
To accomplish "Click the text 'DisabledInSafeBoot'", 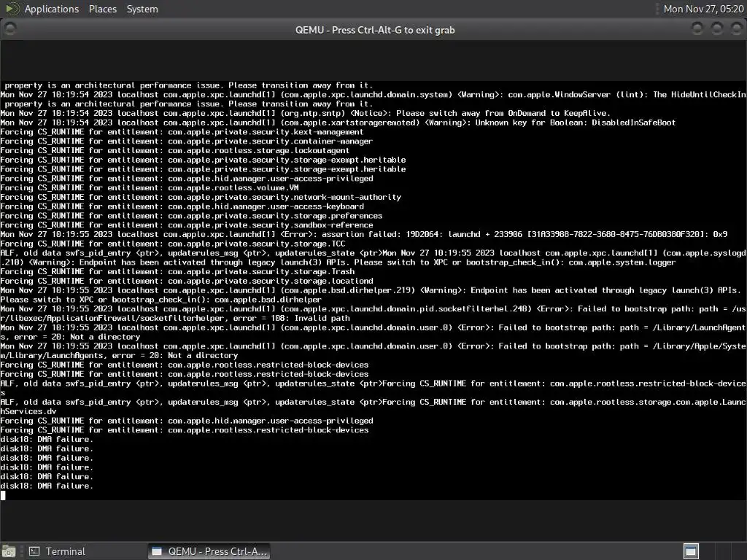I will 634,122.
